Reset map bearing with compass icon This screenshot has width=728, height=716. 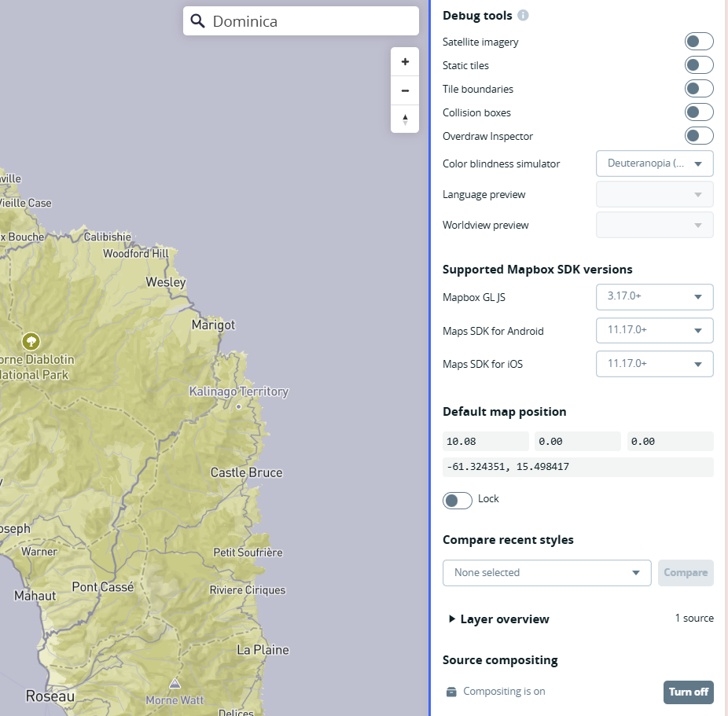[405, 119]
